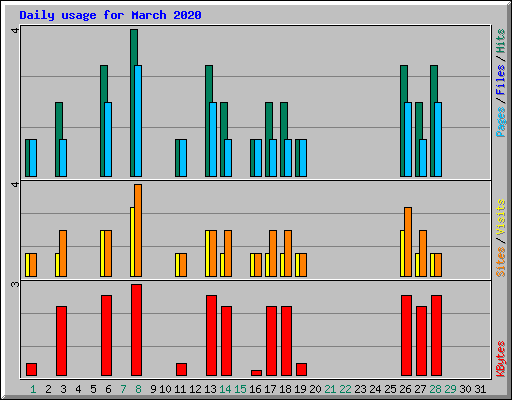Click the cyan Pages bar for day 1
This screenshot has height=400, width=512.
33,158
